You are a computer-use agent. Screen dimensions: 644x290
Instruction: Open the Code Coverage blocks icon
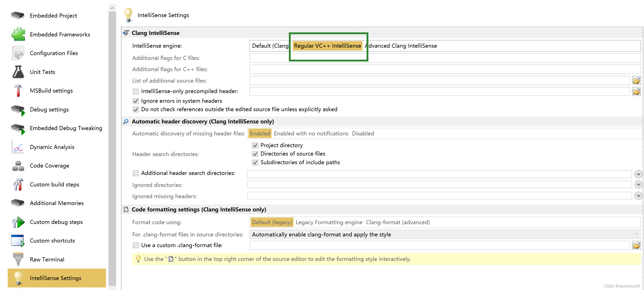coord(18,166)
